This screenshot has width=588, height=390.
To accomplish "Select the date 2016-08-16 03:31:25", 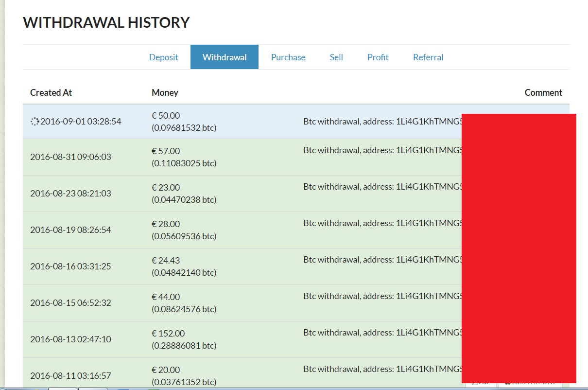I will tap(70, 266).
